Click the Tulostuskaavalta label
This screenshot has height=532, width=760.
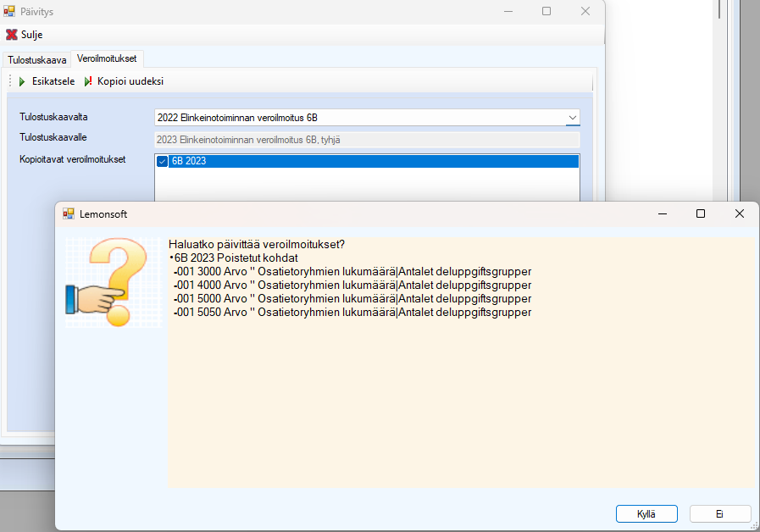click(53, 117)
